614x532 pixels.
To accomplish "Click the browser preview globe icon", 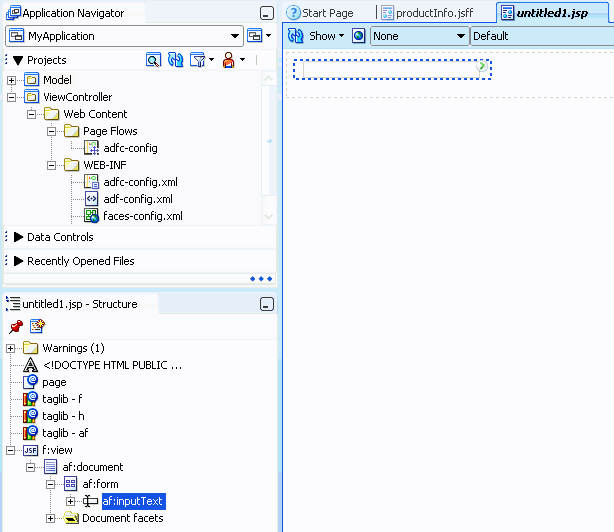I will pyautogui.click(x=358, y=36).
